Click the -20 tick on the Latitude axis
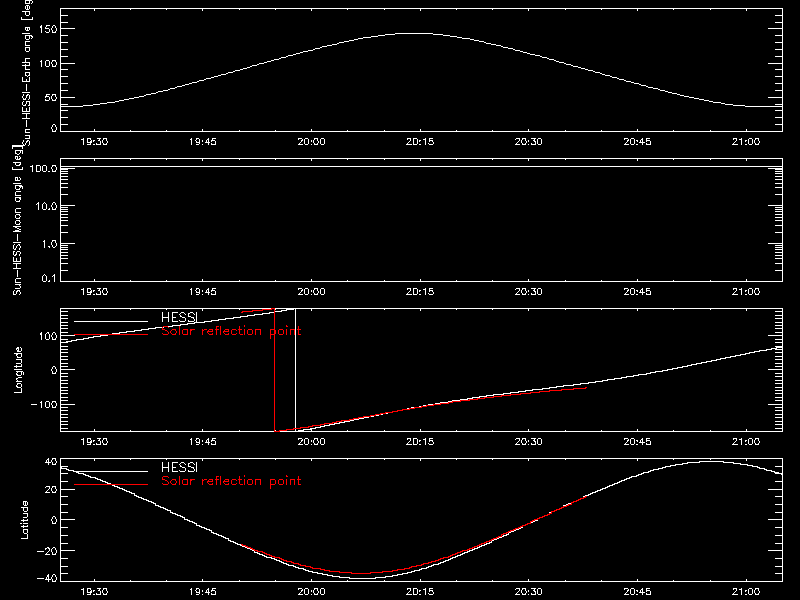This screenshot has width=800, height=600. (47, 551)
